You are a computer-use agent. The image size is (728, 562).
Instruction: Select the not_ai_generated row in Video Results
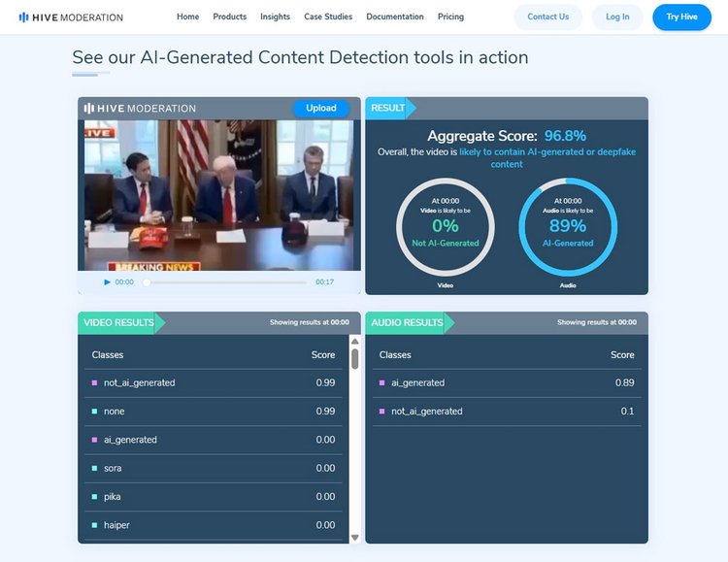coord(214,383)
